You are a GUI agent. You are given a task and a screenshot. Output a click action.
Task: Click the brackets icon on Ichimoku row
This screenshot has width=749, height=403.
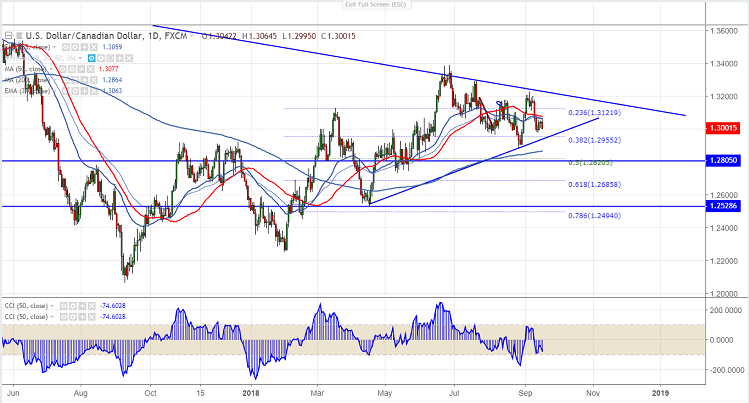[110, 58]
